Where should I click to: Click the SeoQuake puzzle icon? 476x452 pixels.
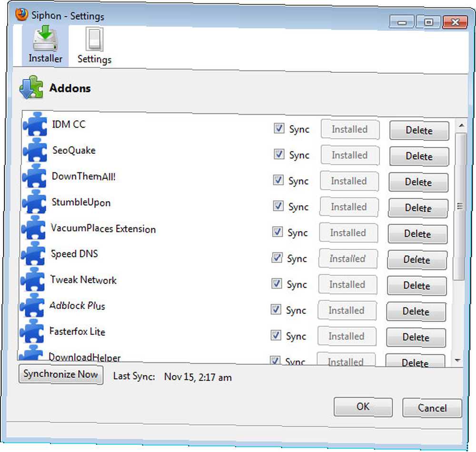[x=36, y=150]
